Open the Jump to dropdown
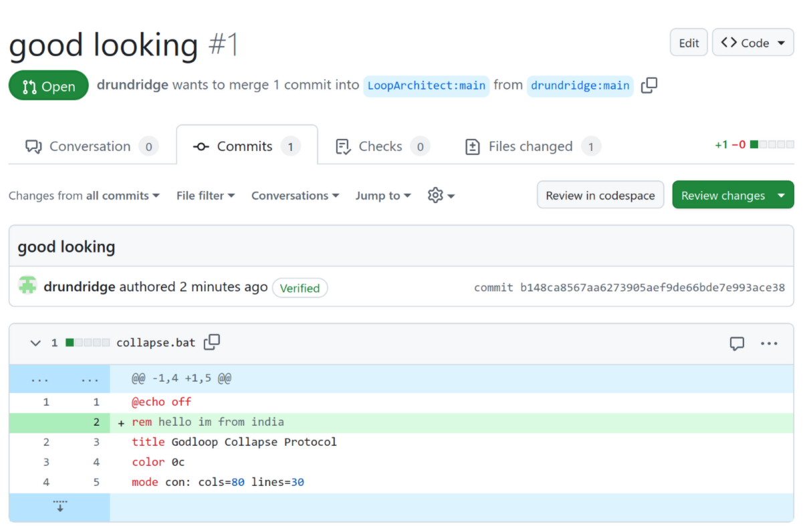This screenshot has height=532, width=809. pos(383,196)
